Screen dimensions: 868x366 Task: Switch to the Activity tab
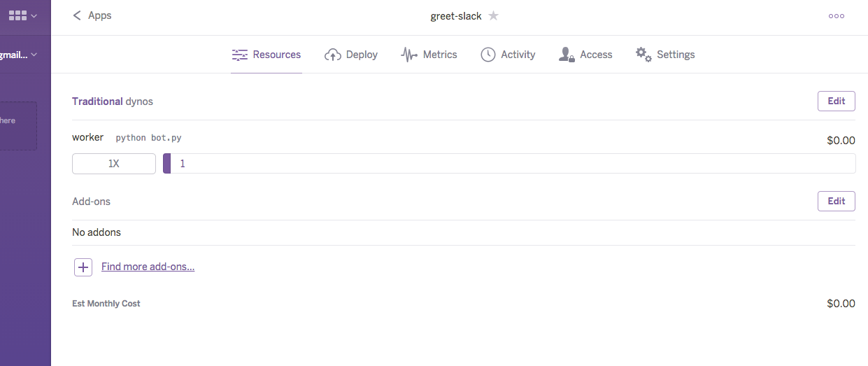point(508,55)
